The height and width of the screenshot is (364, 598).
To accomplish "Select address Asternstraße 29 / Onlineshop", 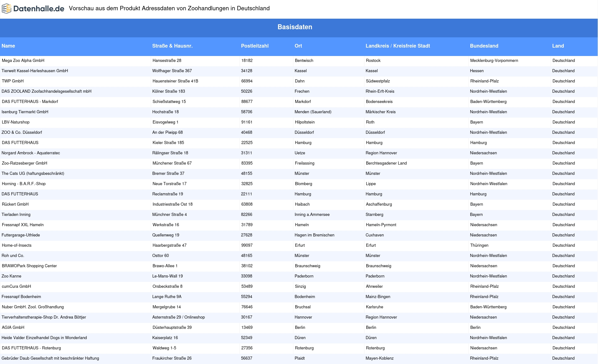I will coord(178,317).
